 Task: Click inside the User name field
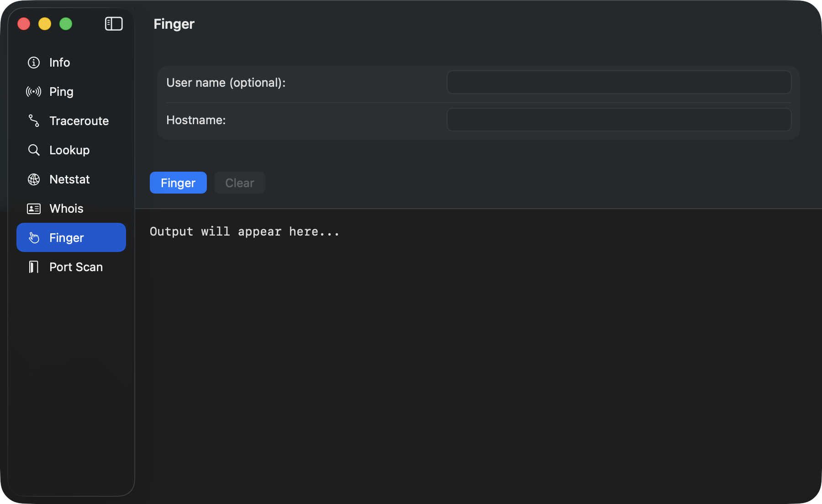pos(618,83)
